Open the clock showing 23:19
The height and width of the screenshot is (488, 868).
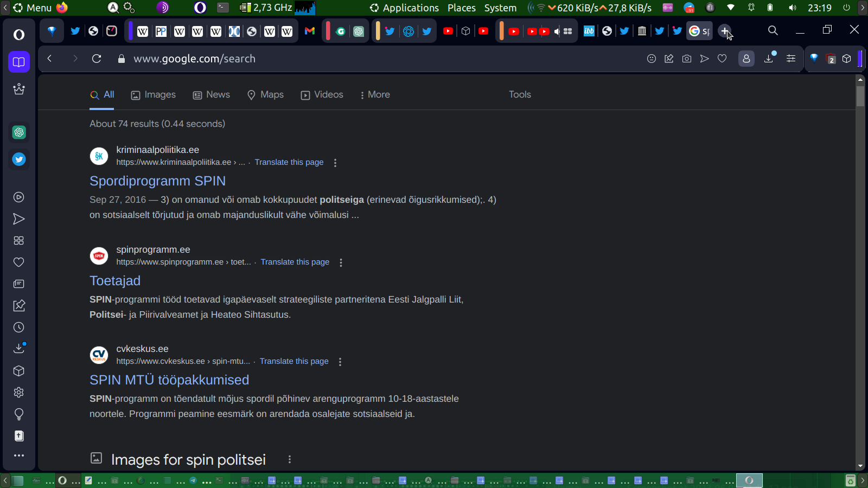pos(819,8)
